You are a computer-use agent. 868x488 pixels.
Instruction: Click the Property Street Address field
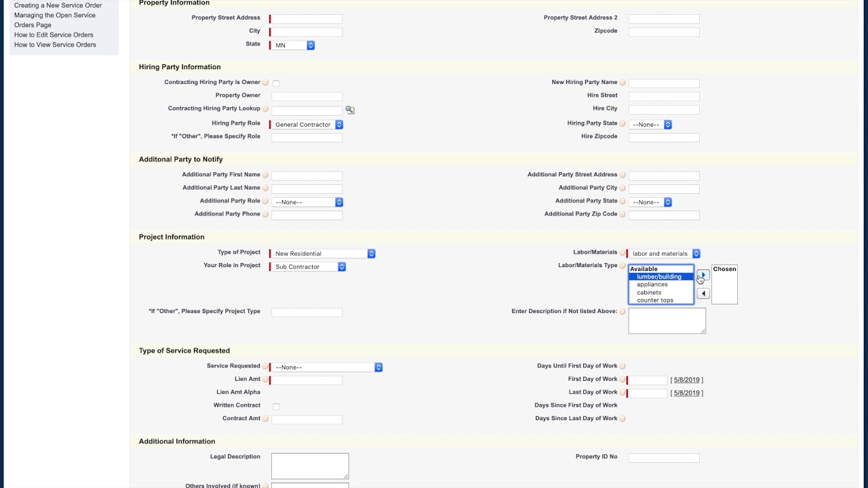[307, 19]
